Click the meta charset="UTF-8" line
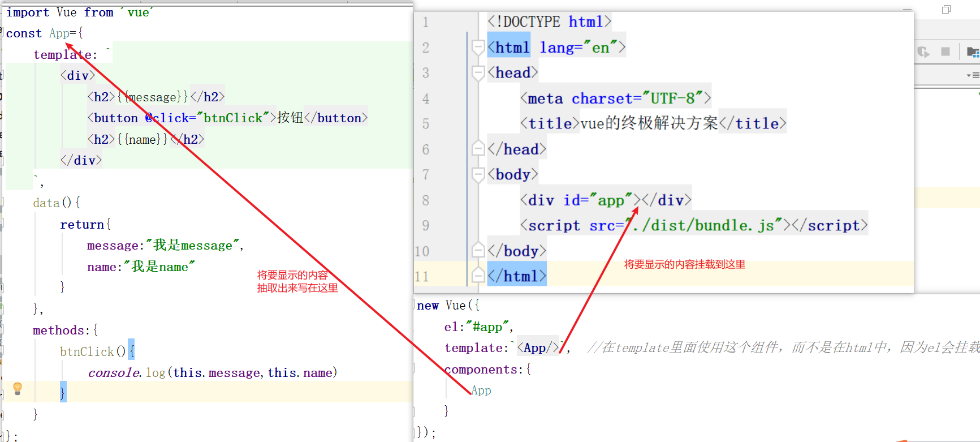Image resolution: width=980 pixels, height=442 pixels. click(x=615, y=98)
